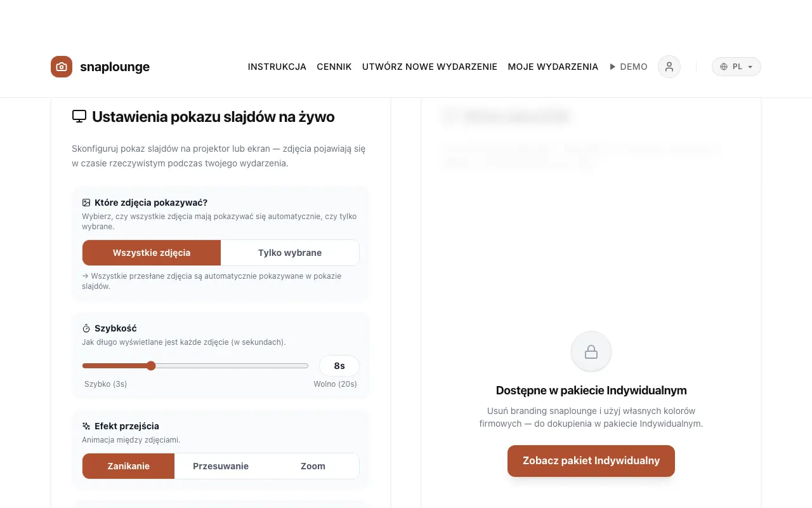Click the DEMO link
Image resolution: width=812 pixels, height=508 pixels.
click(629, 67)
